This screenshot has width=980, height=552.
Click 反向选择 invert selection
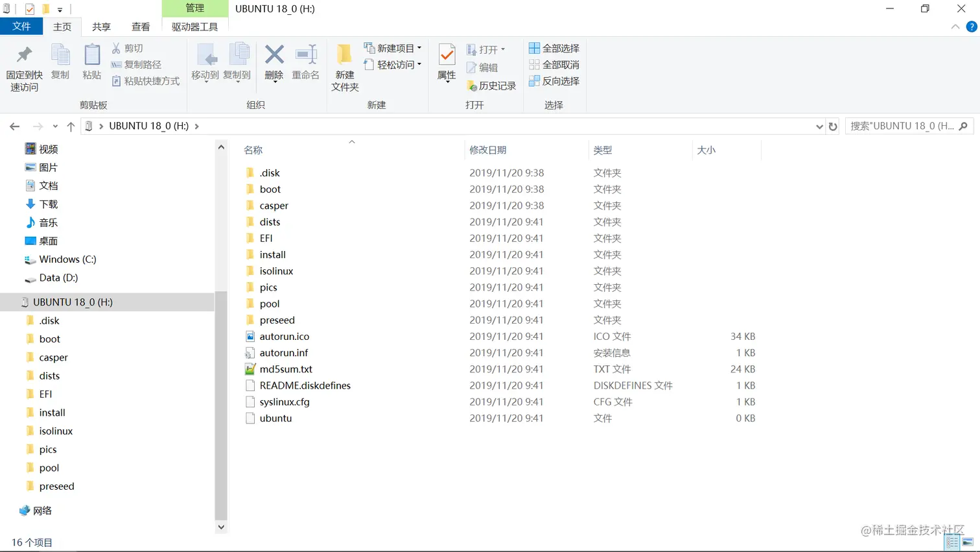point(554,81)
